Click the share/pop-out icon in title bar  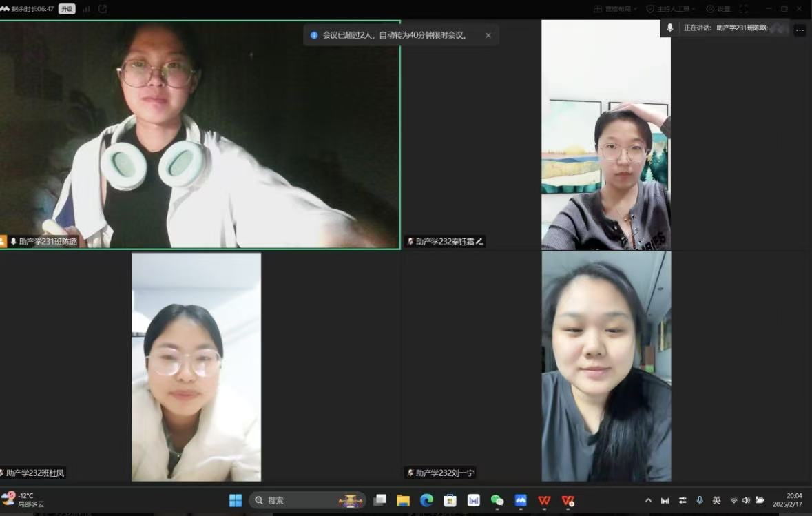pyautogui.click(x=103, y=9)
